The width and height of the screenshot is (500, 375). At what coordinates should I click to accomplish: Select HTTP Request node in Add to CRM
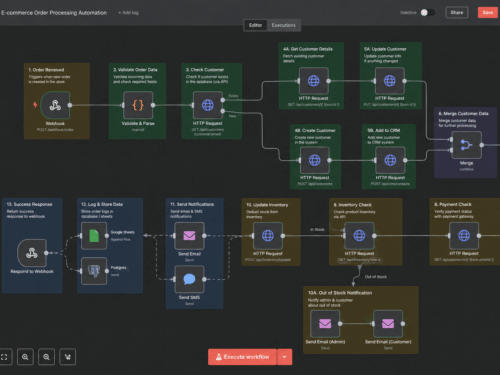(x=390, y=160)
